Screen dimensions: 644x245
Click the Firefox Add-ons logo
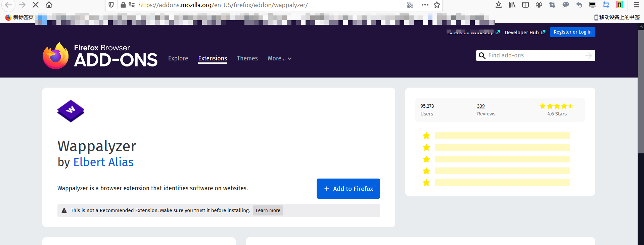[100, 56]
